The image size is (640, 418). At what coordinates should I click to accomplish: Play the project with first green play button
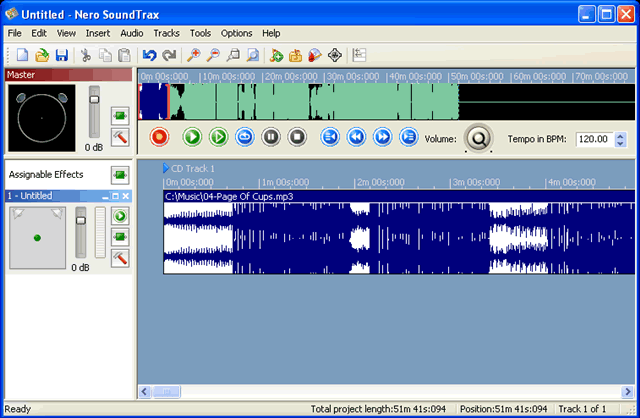(192, 137)
